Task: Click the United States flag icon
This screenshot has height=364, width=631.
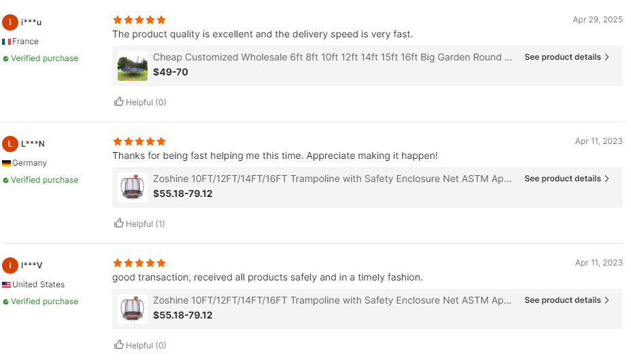Action: pos(7,285)
